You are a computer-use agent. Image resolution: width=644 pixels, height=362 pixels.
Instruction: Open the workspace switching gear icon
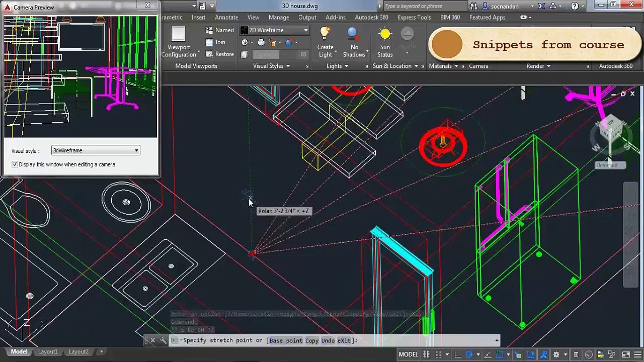point(556,354)
